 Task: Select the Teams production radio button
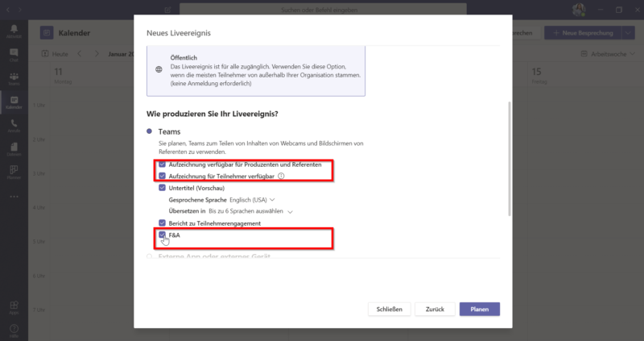(149, 131)
